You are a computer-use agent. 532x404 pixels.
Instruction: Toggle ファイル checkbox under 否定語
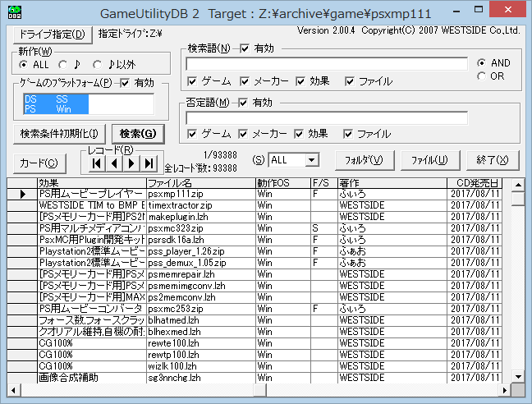[x=349, y=133]
